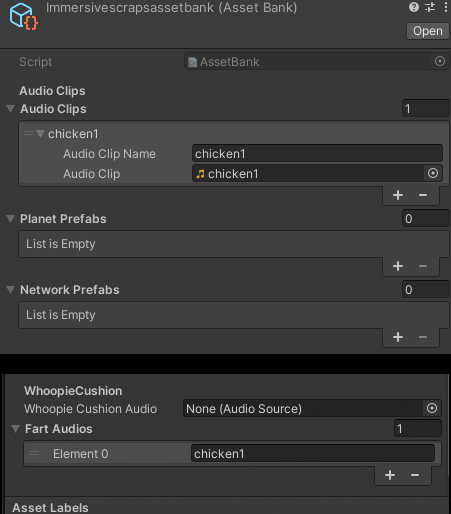
Task: Collapse the Fart Audios foldout
Action: tap(15, 429)
